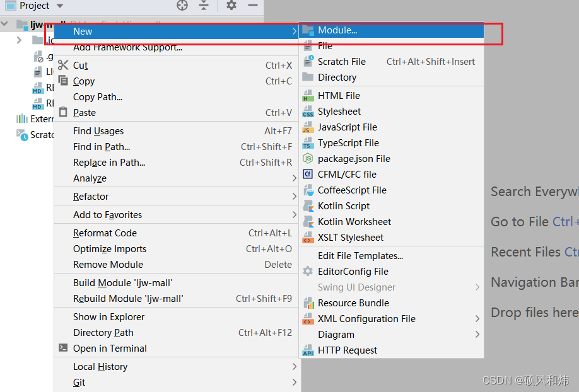Click the locate/select opened file crosshair icon
The image size is (579, 392).
pos(182,5)
